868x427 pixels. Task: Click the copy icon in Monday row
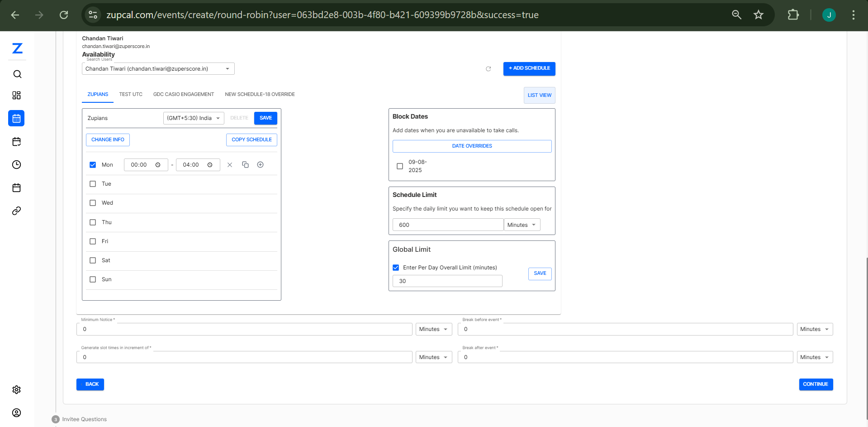245,165
